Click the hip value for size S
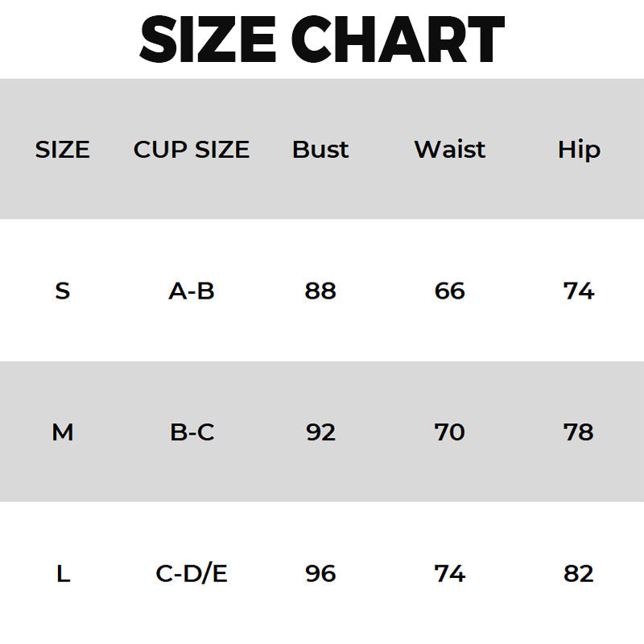 tap(579, 291)
